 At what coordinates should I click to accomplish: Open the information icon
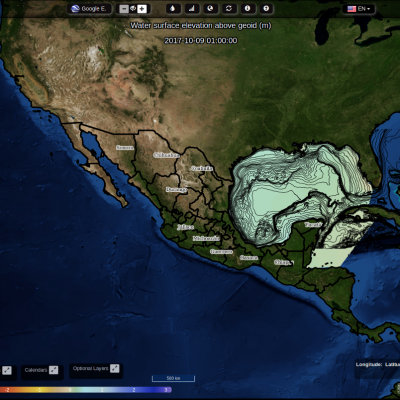(x=247, y=9)
